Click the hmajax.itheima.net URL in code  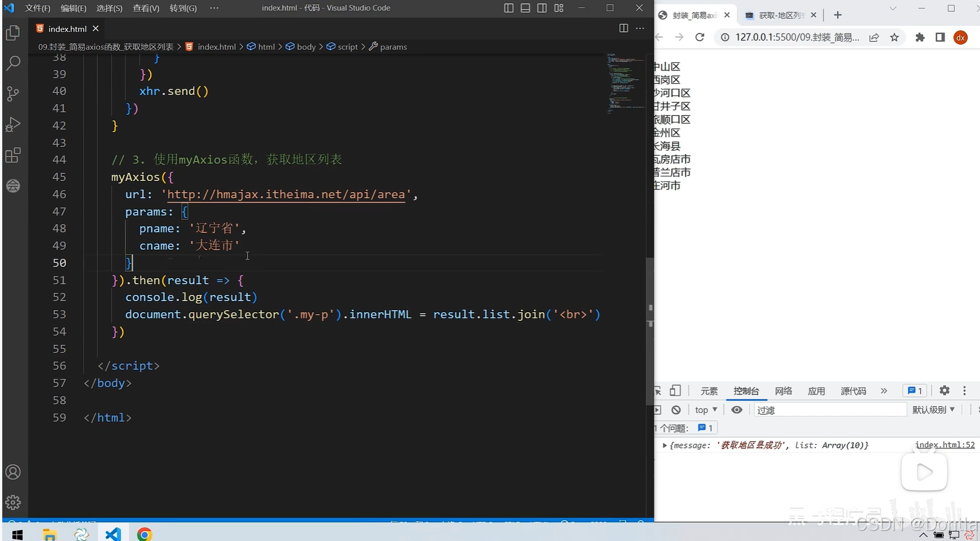click(286, 194)
